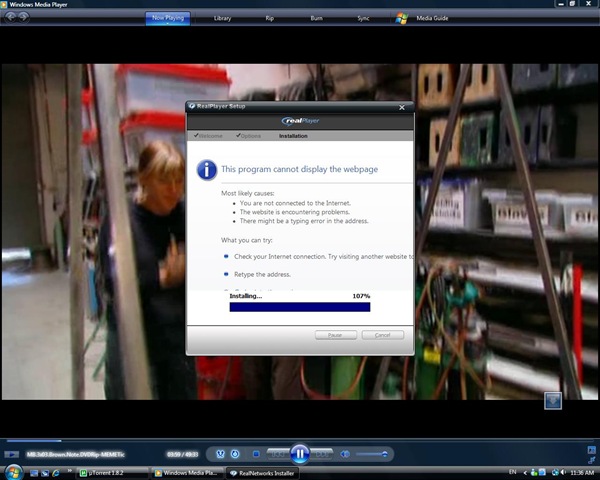Adjust the volume slider
Viewport: 600px width, 480px height.
372,454
